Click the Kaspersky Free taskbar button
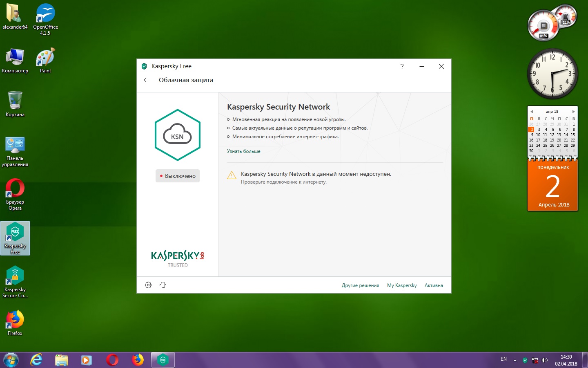The height and width of the screenshot is (368, 588). click(x=163, y=360)
